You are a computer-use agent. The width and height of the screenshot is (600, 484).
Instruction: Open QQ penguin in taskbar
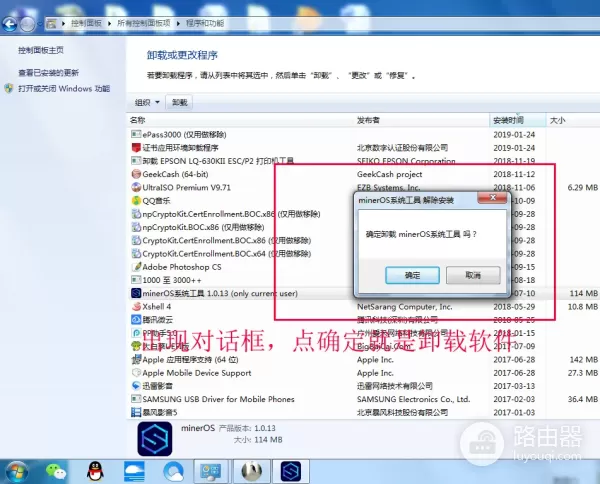(x=95, y=471)
